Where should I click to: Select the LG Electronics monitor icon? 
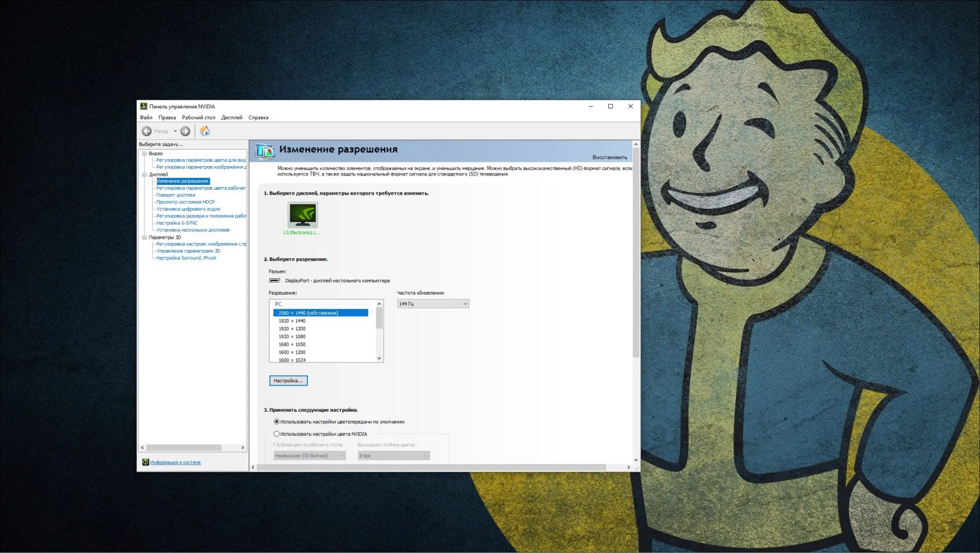[x=302, y=215]
